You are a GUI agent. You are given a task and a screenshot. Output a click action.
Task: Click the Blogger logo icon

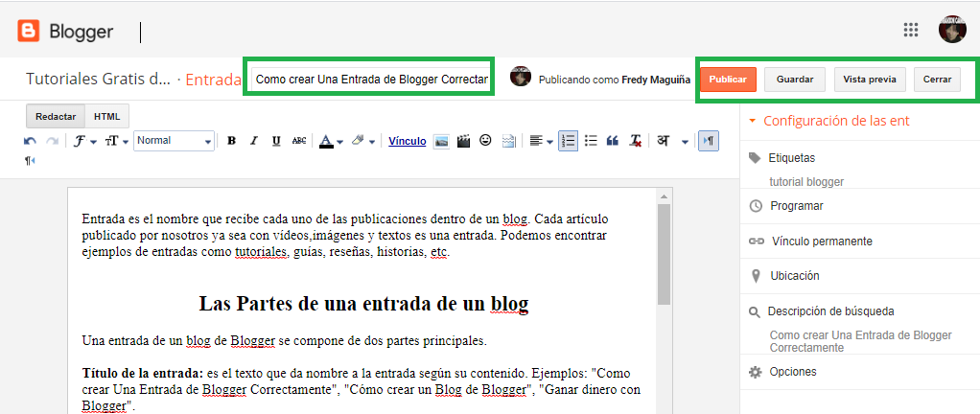29,31
